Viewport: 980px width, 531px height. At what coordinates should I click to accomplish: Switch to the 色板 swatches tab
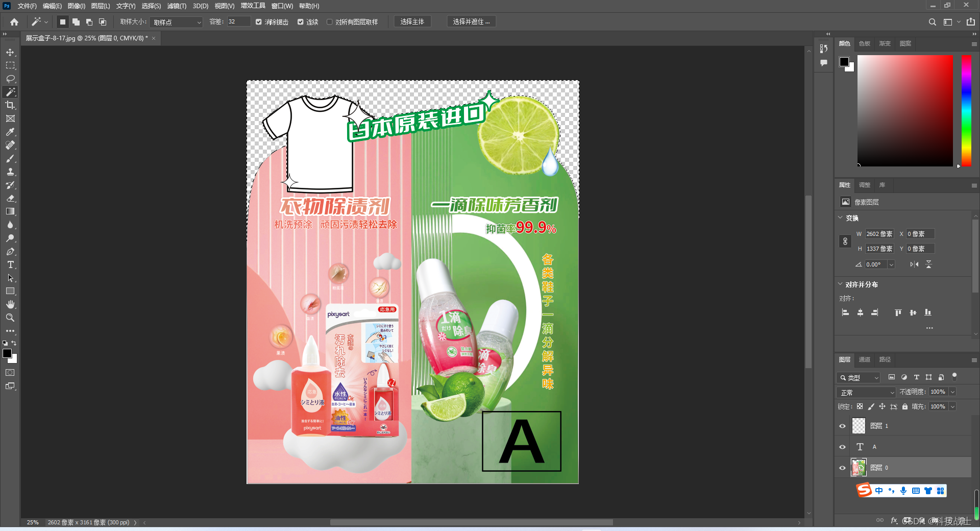tap(865, 44)
